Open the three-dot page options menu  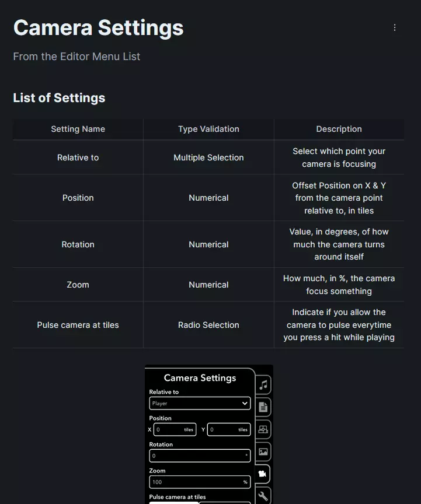click(395, 27)
